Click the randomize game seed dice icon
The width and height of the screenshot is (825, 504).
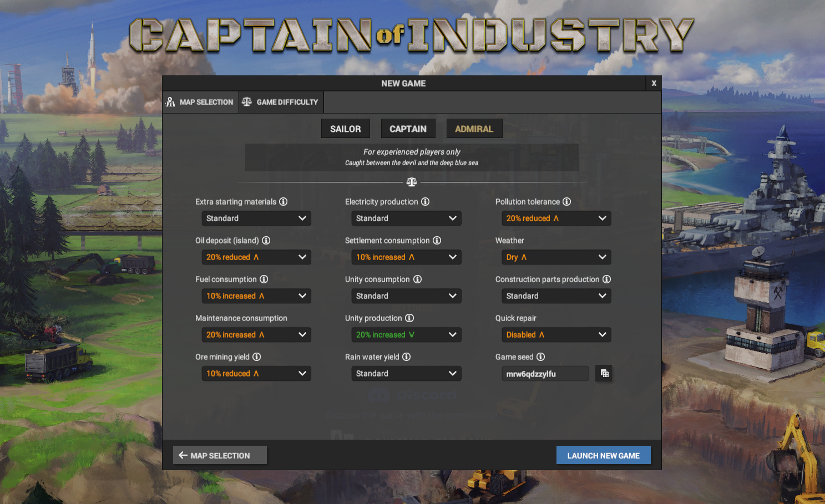click(x=604, y=374)
